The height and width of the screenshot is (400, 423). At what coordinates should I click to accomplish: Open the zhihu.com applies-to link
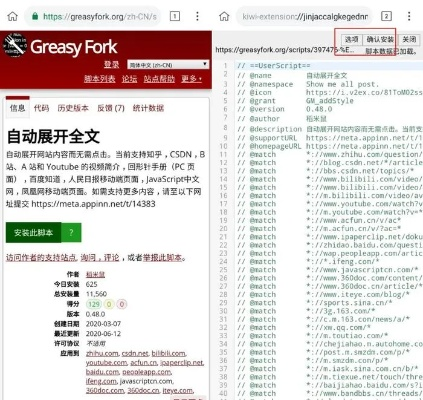tap(102, 353)
